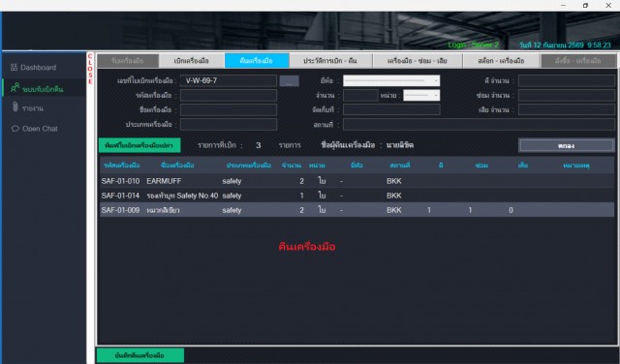Select the ระบบรับเบิกคืน sidebar icon
This screenshot has width=620, height=364.
tap(15, 87)
